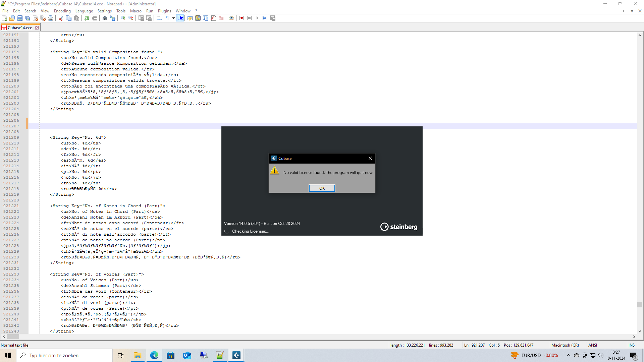Toggle synchronize vertical scrolling
Viewport: 644px width, 362px height.
(x=141, y=18)
